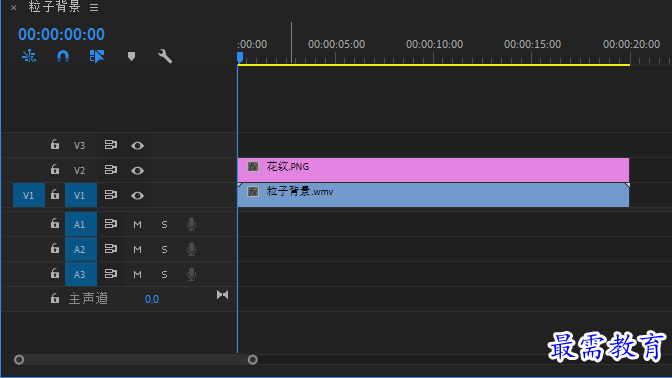Select the 粒子背景.wmv clip
Image resolution: width=672 pixels, height=378 pixels.
click(x=433, y=195)
